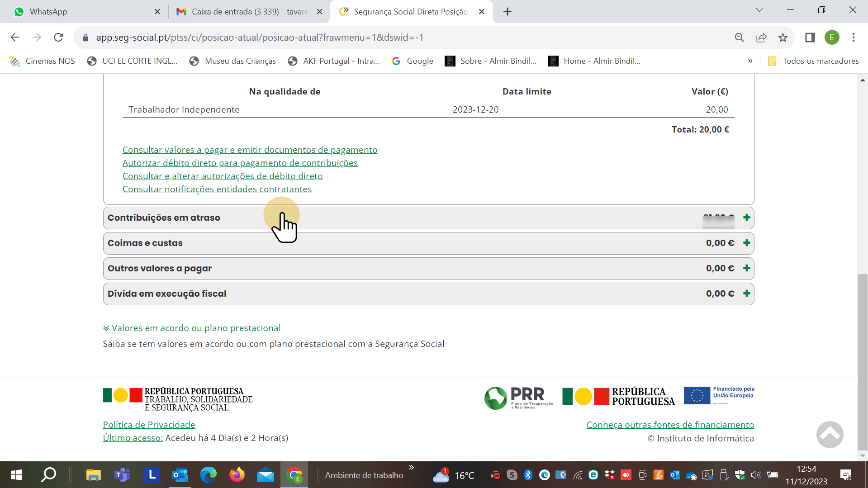Bookmark this page with the star icon
868x488 pixels.
783,38
